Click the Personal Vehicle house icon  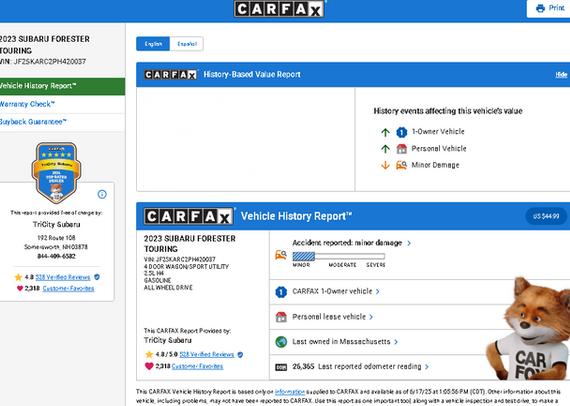tap(401, 149)
